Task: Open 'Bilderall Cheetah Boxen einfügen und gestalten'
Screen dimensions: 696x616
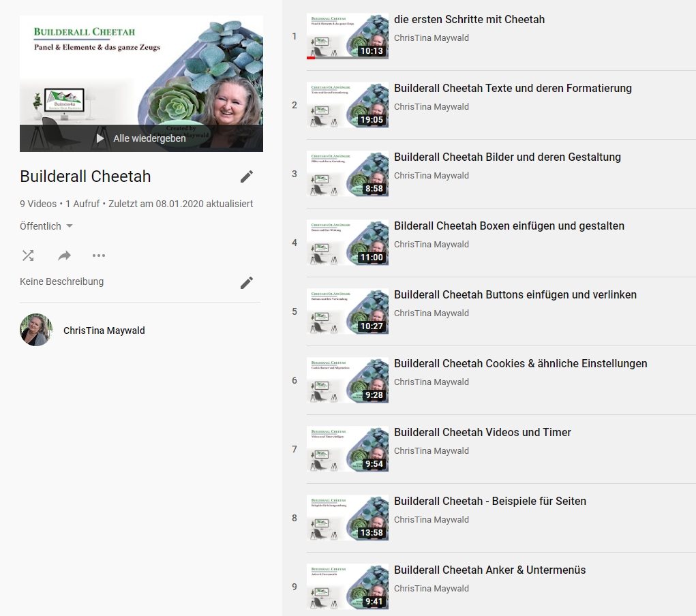Action: [509, 226]
